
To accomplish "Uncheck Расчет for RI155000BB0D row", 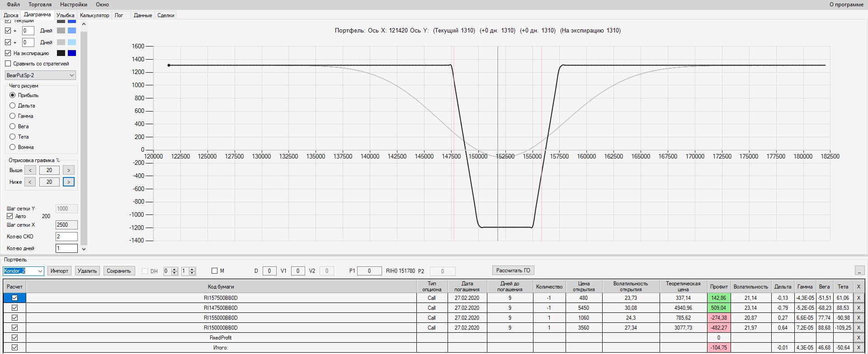I will [x=14, y=318].
